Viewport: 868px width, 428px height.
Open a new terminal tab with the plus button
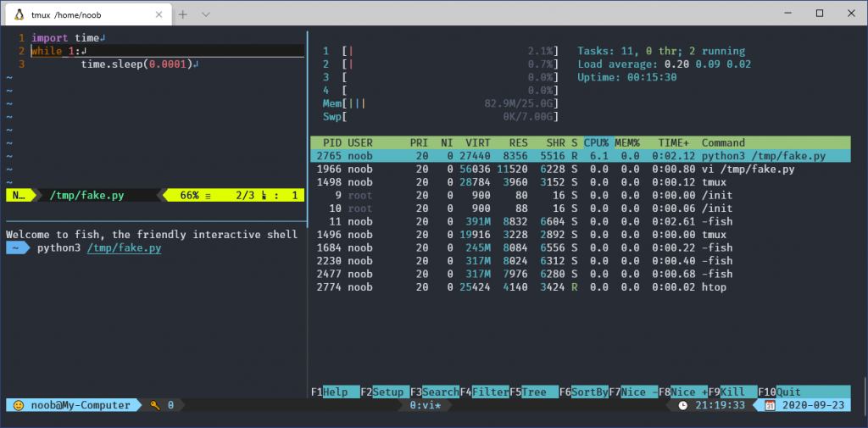point(183,14)
